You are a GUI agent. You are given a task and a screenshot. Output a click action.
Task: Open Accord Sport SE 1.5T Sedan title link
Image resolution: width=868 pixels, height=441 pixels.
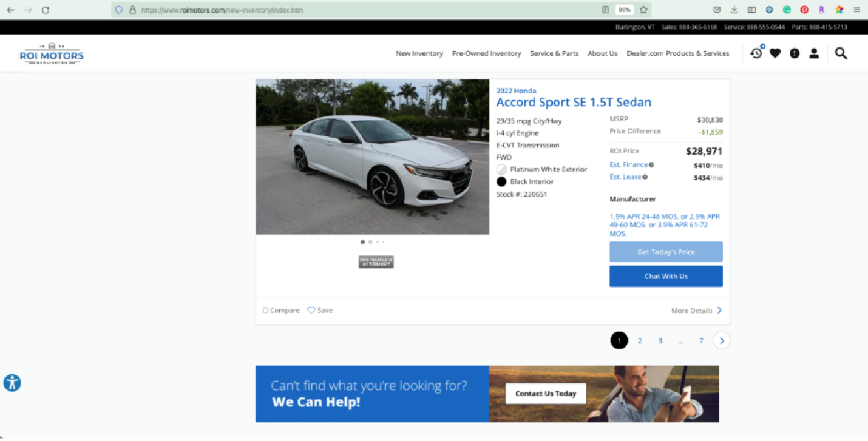[x=574, y=103]
